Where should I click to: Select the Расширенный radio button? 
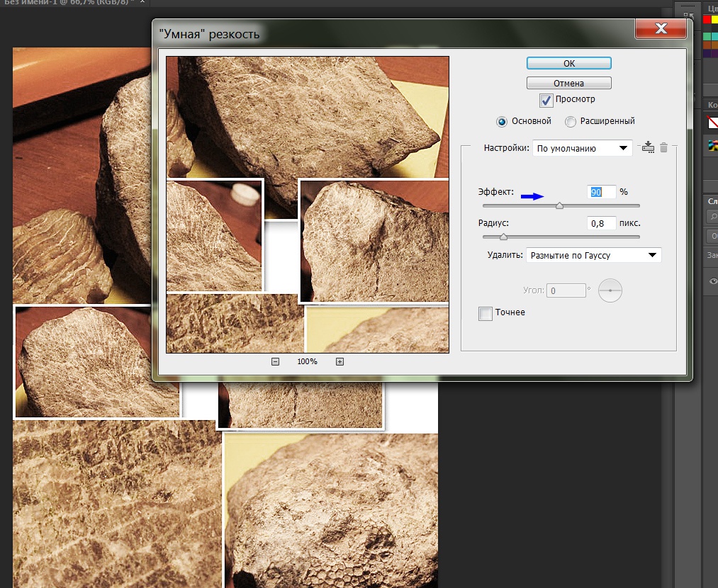tap(571, 122)
